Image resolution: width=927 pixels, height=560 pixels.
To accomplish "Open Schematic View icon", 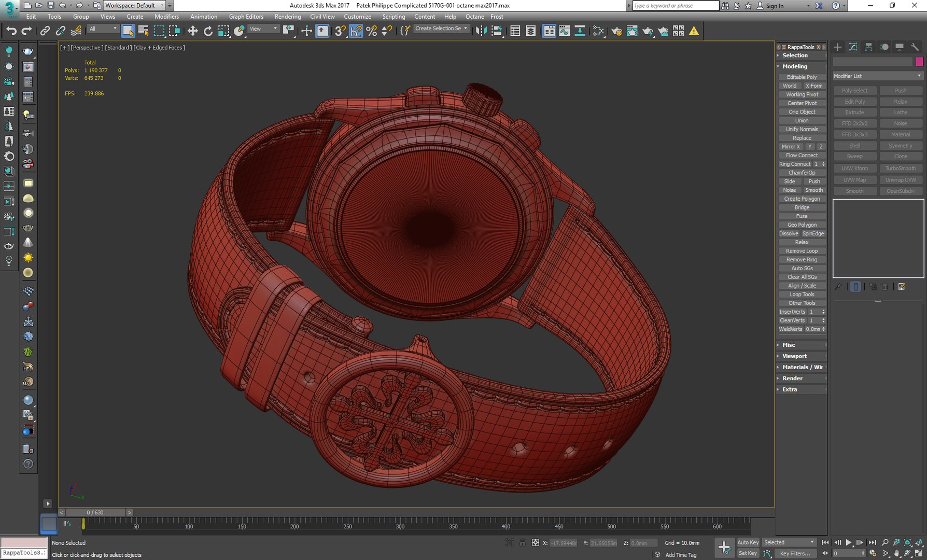I will pyautogui.click(x=580, y=31).
